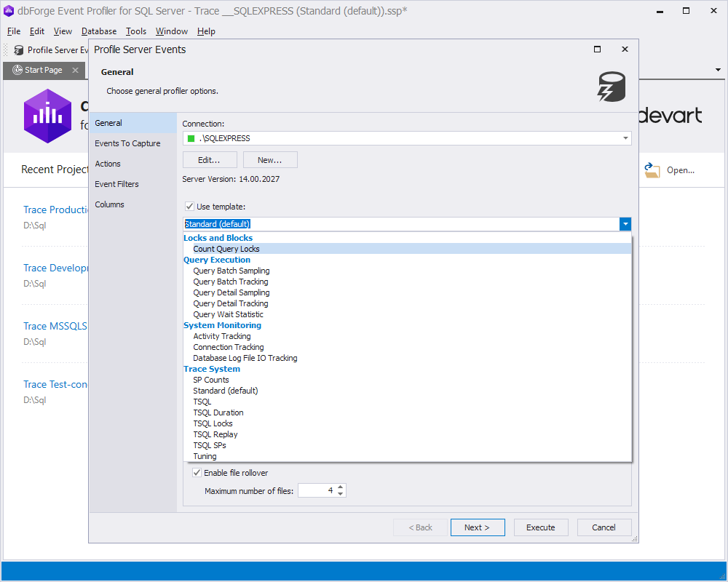This screenshot has height=582, width=728.
Task: Click the Execute button
Action: (541, 527)
